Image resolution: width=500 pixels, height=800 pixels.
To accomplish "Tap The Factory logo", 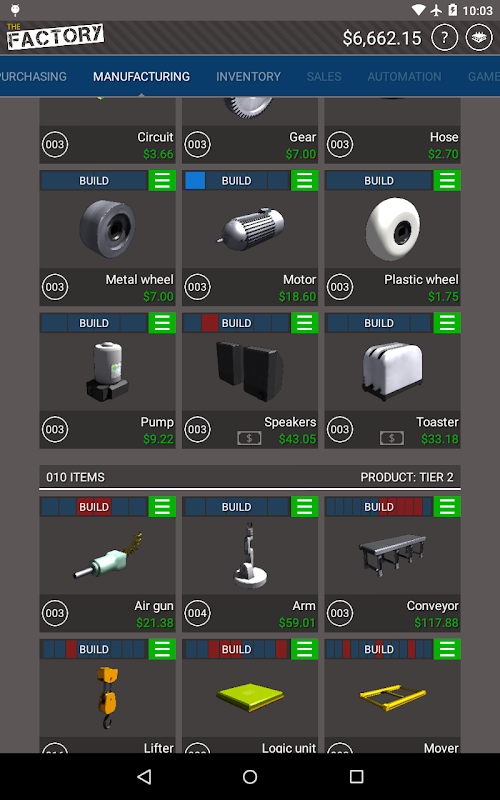I will 55,37.
